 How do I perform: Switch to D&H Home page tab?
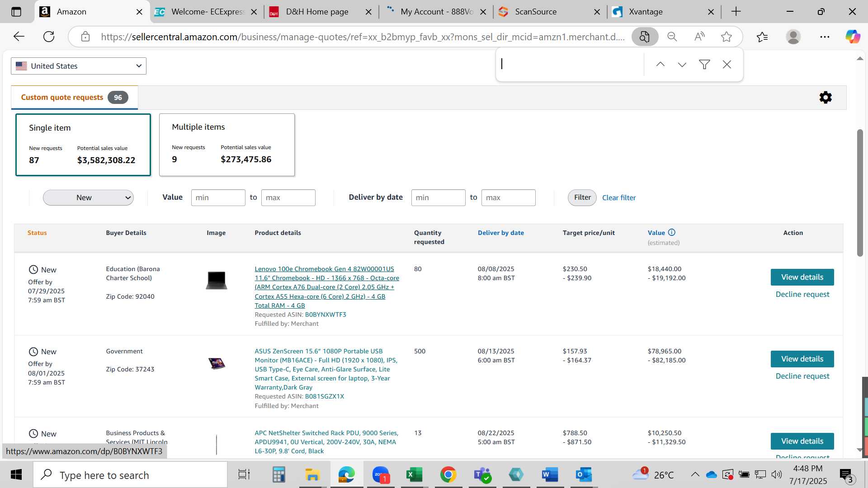coord(321,12)
